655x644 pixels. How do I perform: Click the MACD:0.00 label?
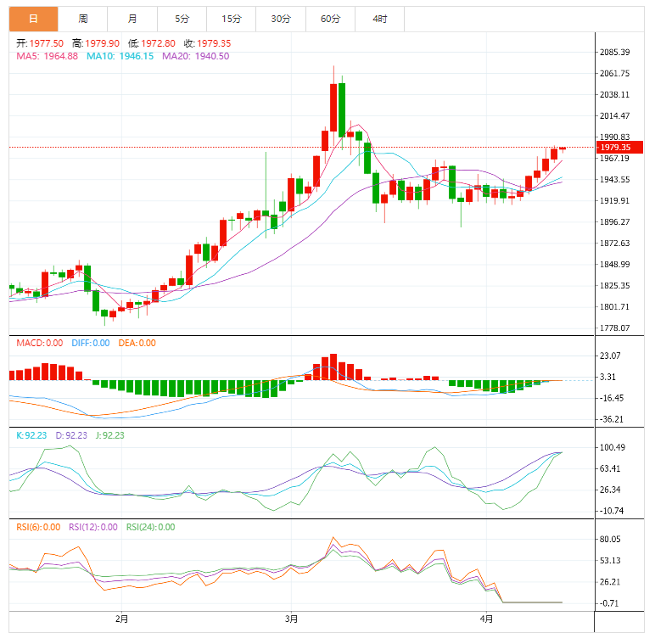point(40,343)
